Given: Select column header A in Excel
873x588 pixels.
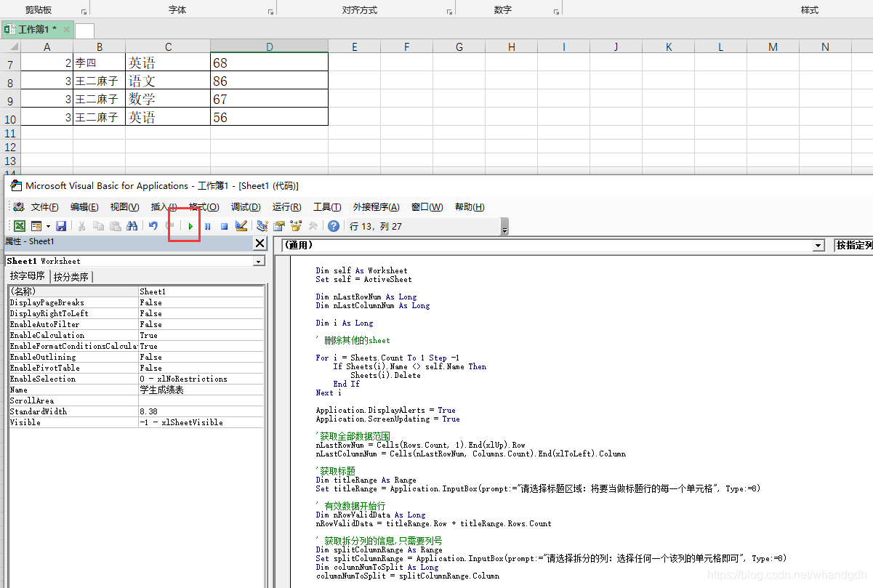Looking at the screenshot, I should [47, 47].
